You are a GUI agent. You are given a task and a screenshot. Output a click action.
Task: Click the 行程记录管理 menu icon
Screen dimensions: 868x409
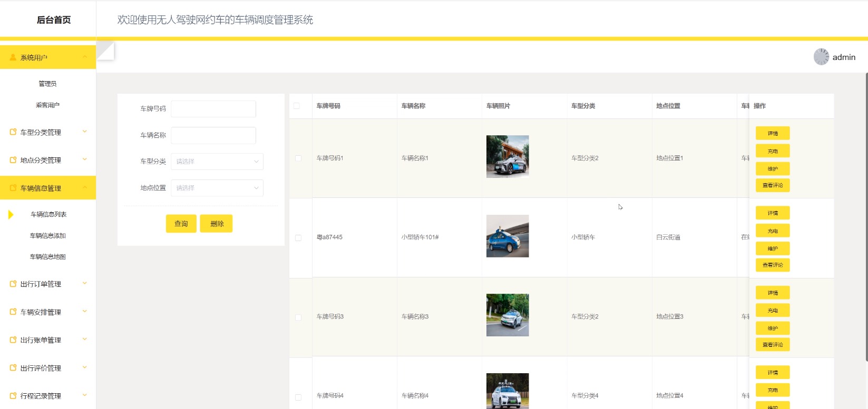13,396
